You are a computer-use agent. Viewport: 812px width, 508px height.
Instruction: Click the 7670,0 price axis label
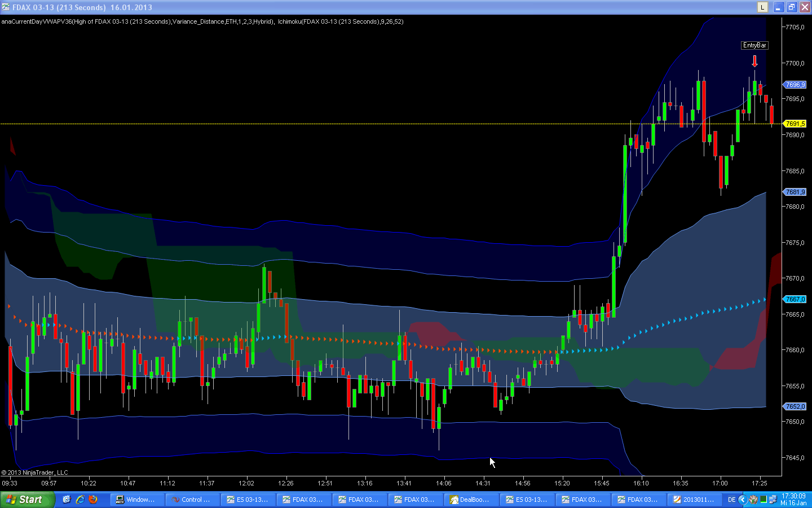[795, 278]
